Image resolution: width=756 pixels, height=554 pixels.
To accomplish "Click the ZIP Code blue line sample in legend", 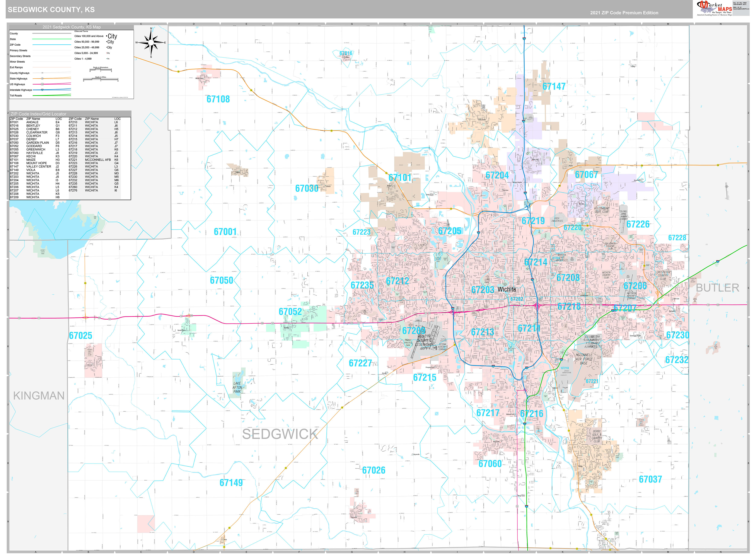I will click(x=52, y=45).
